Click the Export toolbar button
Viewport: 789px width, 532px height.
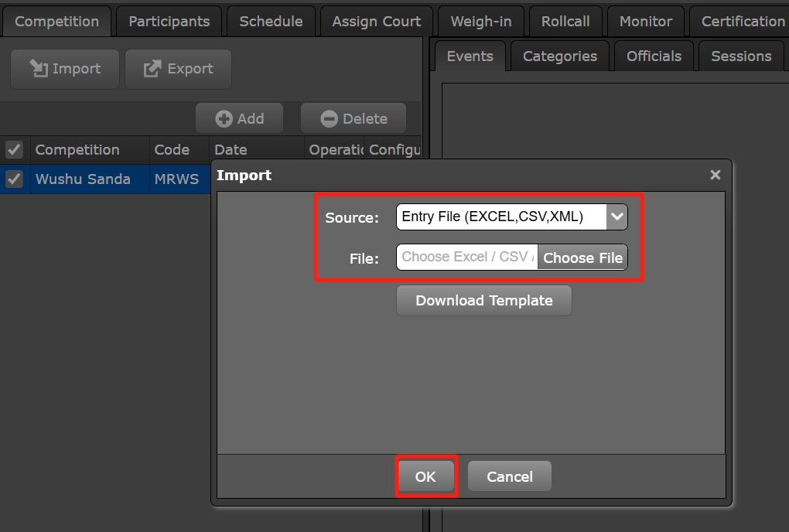point(178,69)
